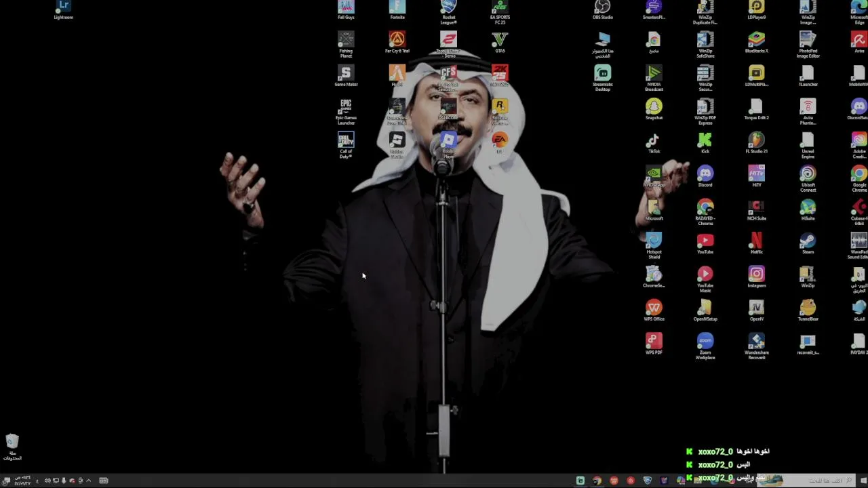Open the Google Chrome desktop icon
The height and width of the screenshot is (488, 868).
pyautogui.click(x=859, y=179)
